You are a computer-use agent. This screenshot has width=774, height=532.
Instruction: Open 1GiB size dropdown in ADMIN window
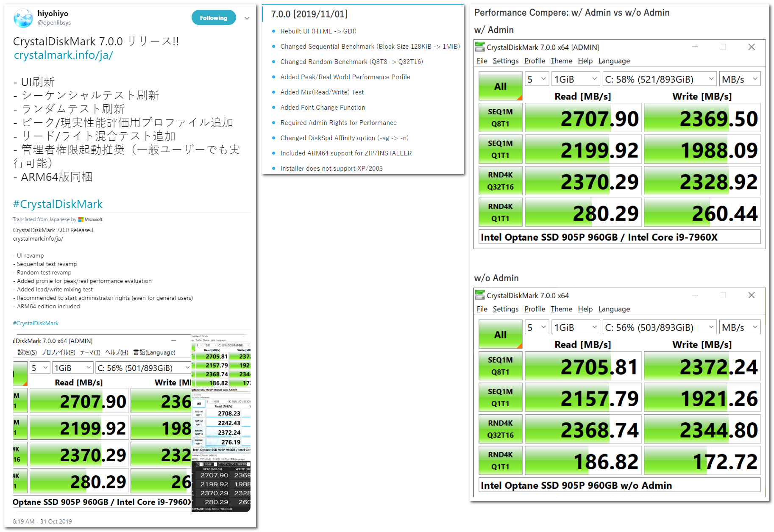(x=576, y=79)
